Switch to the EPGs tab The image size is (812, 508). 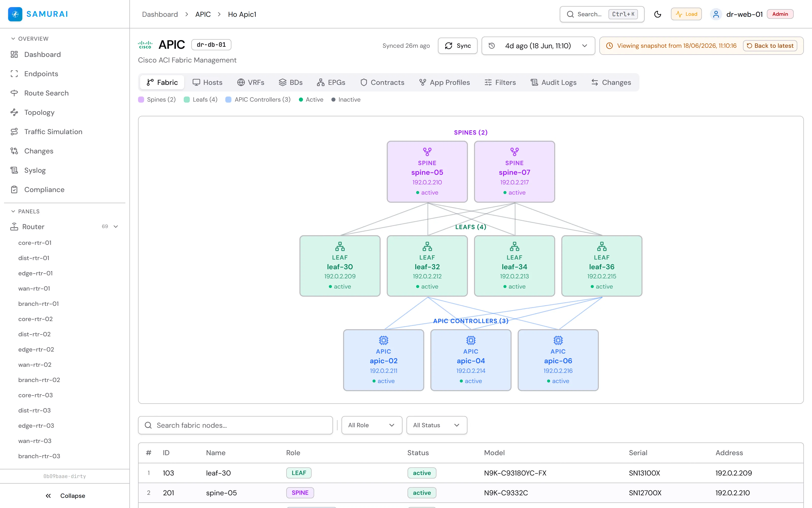point(331,82)
